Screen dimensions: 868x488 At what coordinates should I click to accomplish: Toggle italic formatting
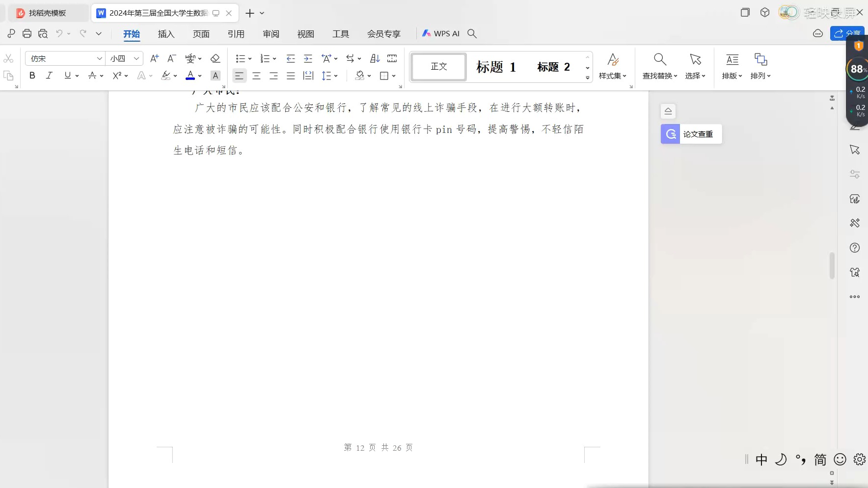coord(49,76)
